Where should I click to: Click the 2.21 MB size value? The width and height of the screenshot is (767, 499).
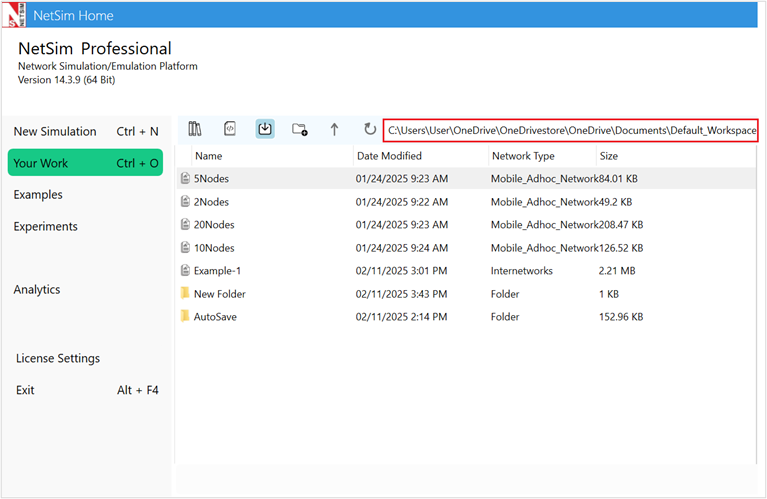tap(617, 271)
